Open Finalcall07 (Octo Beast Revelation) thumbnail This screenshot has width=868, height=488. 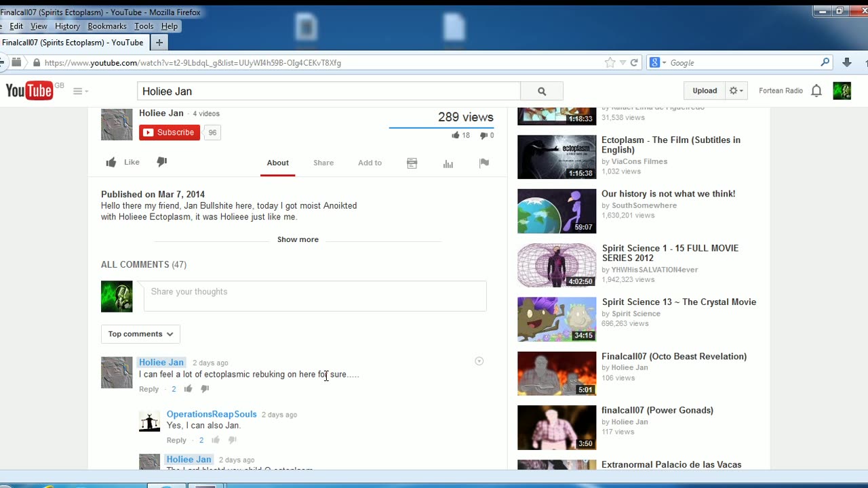click(x=557, y=373)
